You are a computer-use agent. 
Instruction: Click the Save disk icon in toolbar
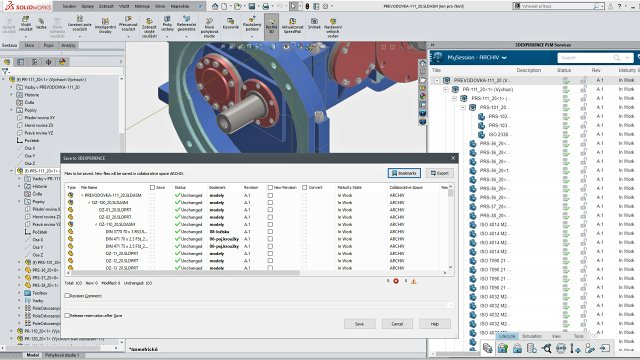251,6
